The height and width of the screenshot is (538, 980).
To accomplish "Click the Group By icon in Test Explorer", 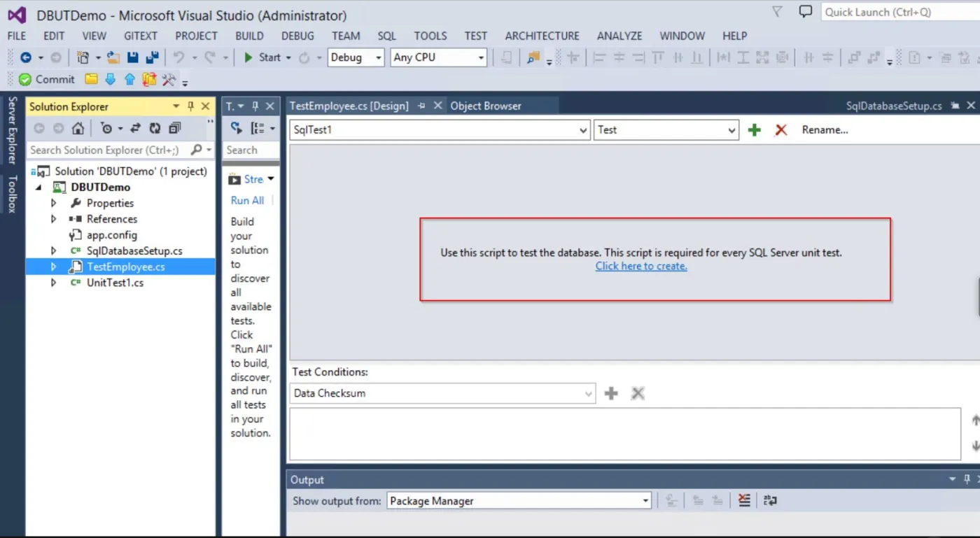I will point(258,129).
